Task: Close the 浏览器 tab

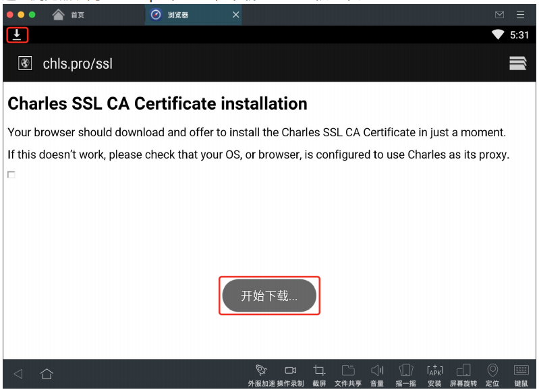Action: 235,14
